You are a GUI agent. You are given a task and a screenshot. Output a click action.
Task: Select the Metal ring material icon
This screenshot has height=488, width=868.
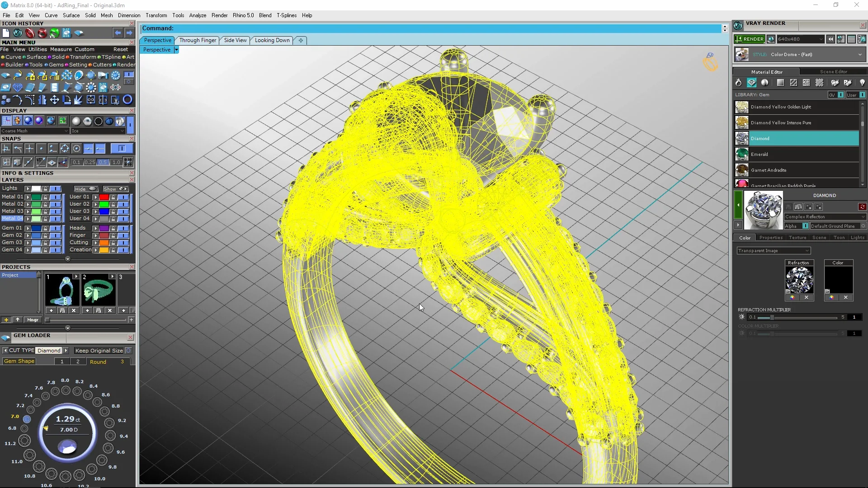(738, 83)
